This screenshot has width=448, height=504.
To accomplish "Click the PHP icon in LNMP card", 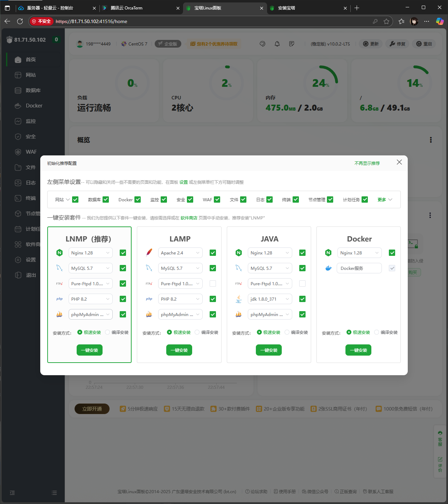I will pos(59,299).
